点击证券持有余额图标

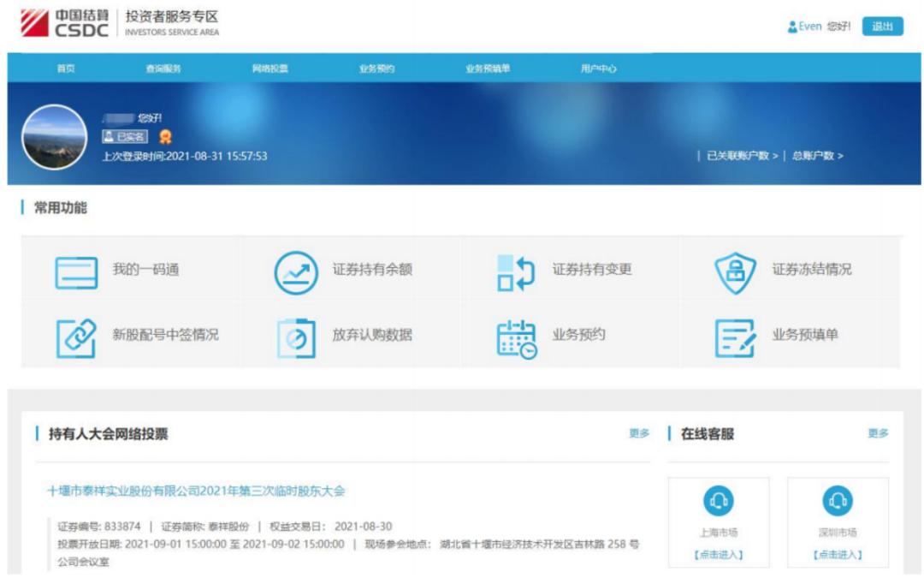[294, 270]
